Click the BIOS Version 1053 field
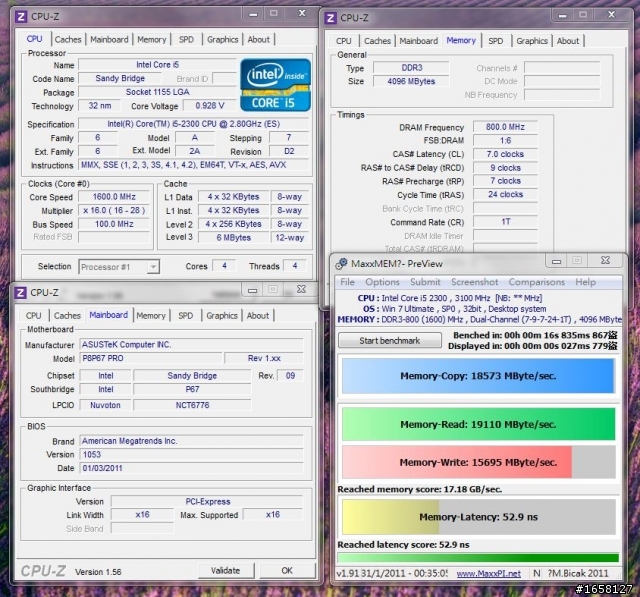640x597 pixels. pos(191,455)
